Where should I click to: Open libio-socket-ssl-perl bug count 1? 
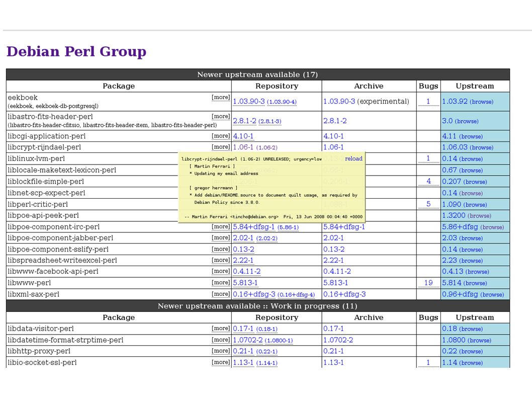428,362
